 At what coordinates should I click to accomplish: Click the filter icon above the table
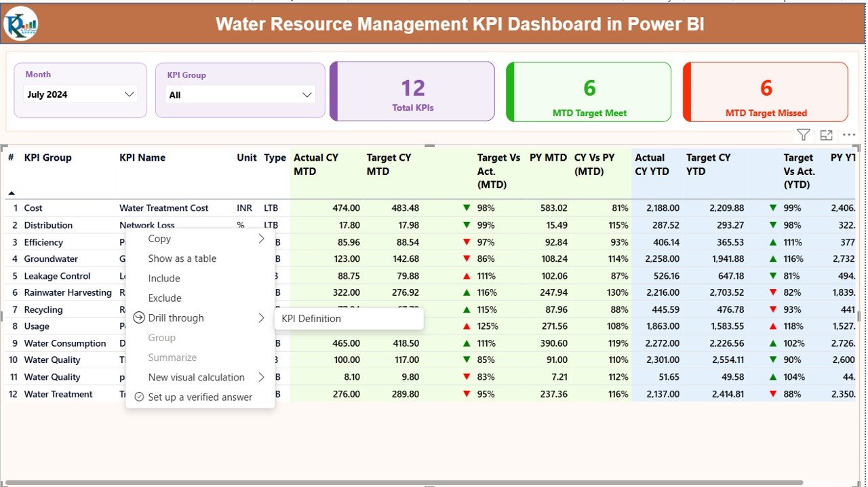coord(803,135)
